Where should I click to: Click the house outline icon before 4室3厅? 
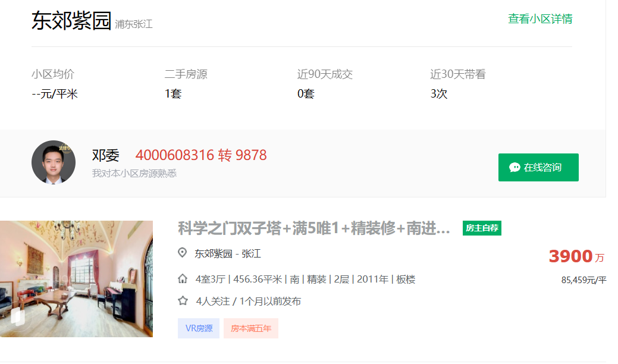pyautogui.click(x=182, y=278)
